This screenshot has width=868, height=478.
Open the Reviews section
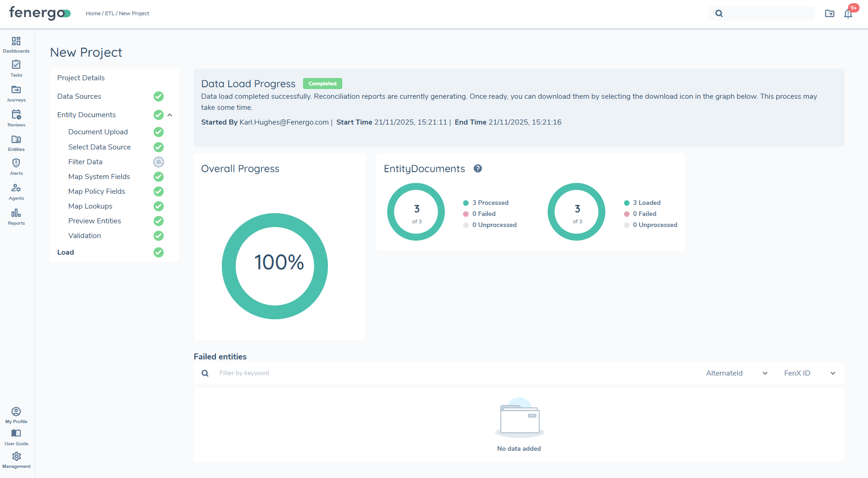pos(16,118)
